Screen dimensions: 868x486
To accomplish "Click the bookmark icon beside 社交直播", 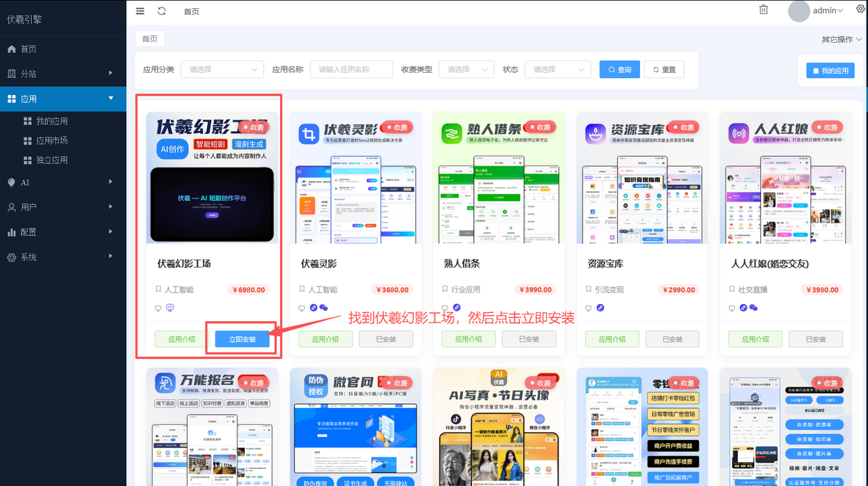I will click(732, 289).
